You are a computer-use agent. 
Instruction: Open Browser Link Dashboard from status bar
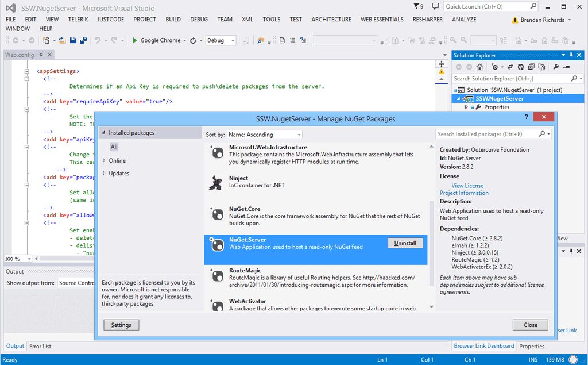point(483,346)
